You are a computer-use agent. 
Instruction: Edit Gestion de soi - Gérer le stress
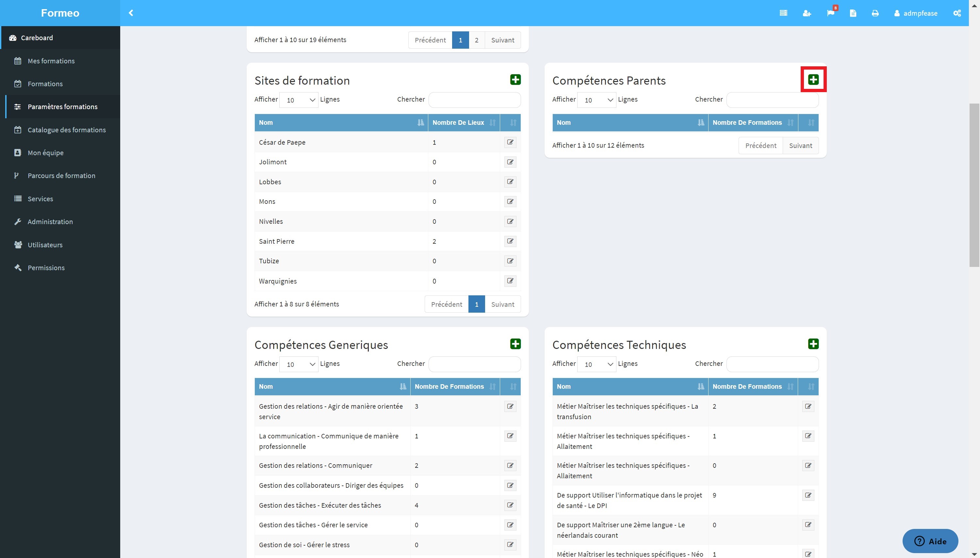[510, 545]
